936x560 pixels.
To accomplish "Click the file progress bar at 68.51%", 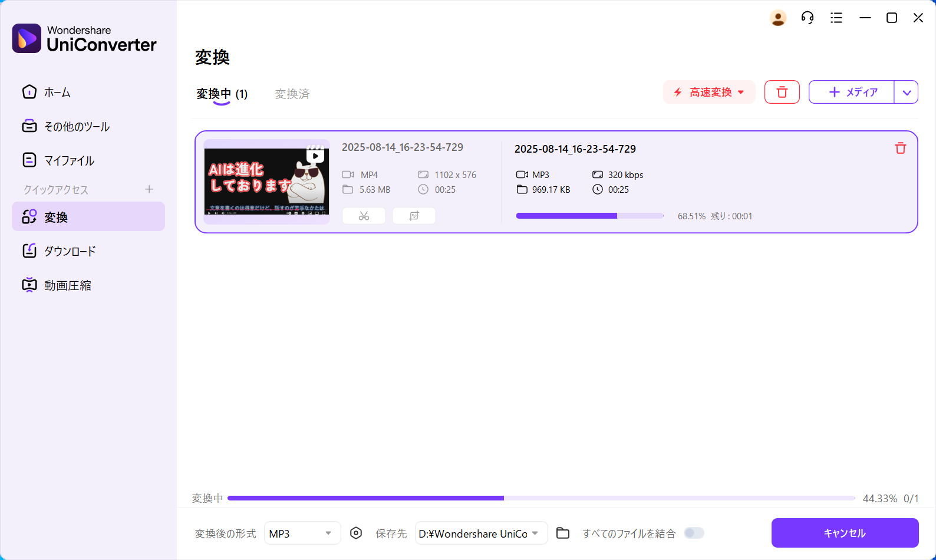I will (590, 216).
